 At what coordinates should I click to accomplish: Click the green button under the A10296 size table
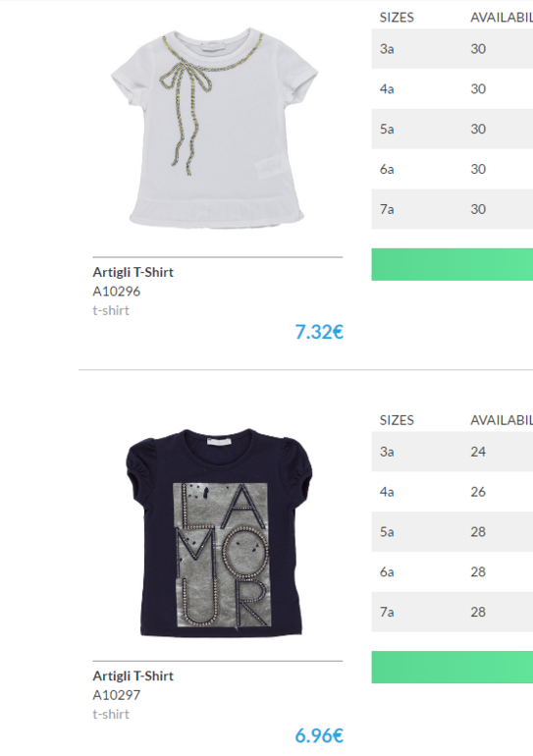pyautogui.click(x=453, y=264)
